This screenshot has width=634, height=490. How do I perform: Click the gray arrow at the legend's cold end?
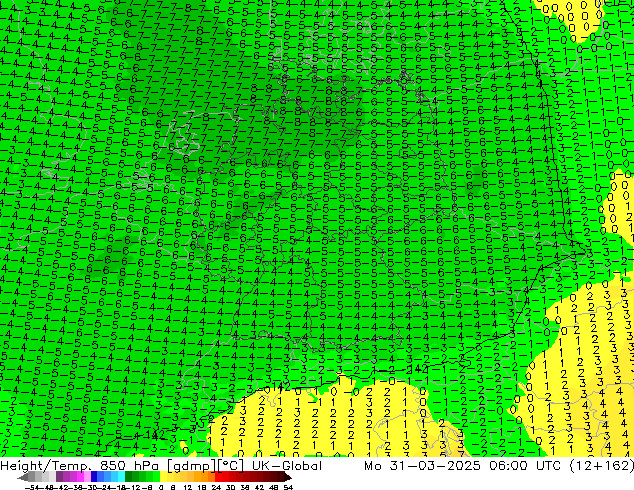22,478
